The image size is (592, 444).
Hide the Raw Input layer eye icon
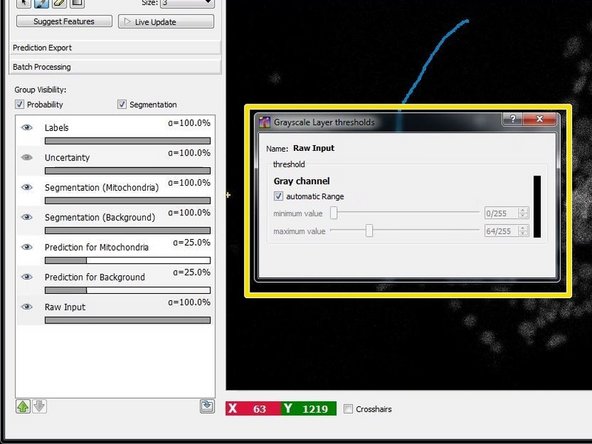pyautogui.click(x=27, y=307)
